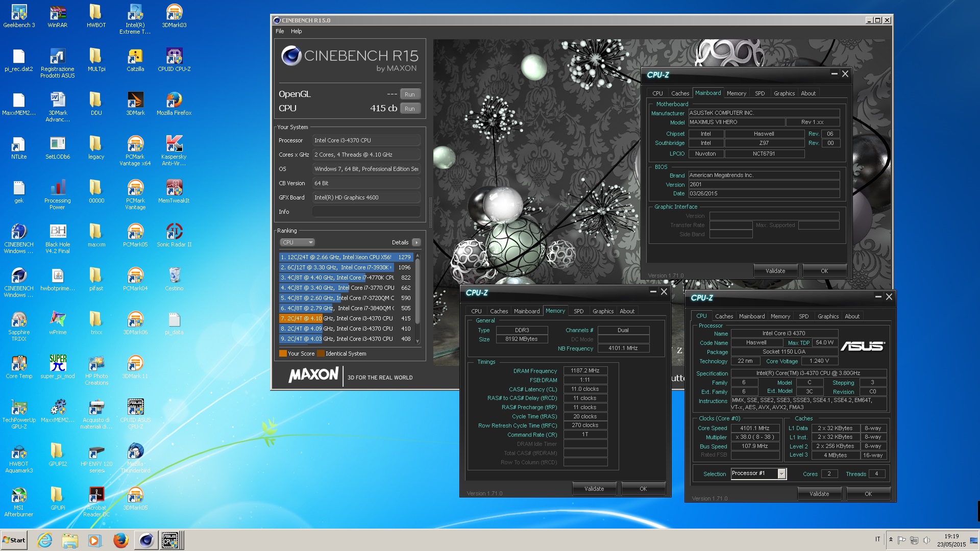
Task: Click the volume icon in system tray
Action: (x=926, y=540)
